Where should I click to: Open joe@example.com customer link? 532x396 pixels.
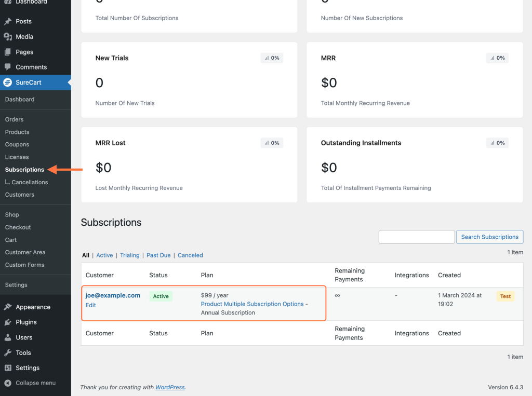coord(113,295)
